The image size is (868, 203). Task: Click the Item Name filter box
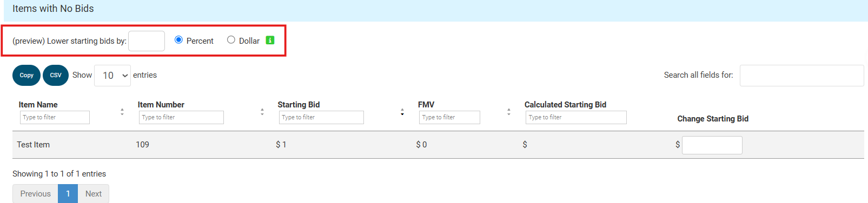pyautogui.click(x=55, y=117)
